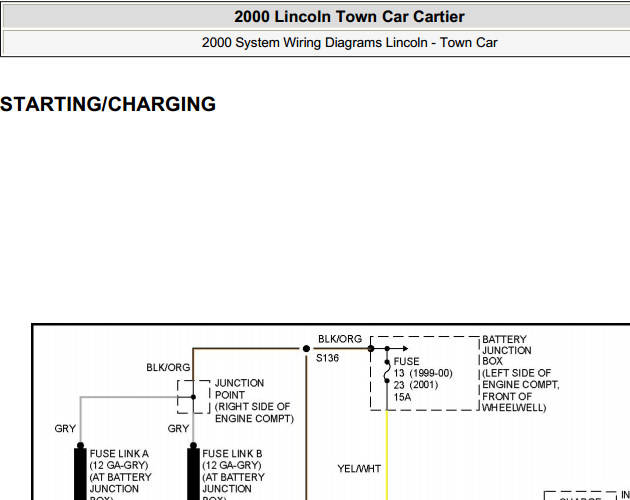630x500 pixels.
Task: Click the YEL/WHT wire label
Action: tap(359, 469)
